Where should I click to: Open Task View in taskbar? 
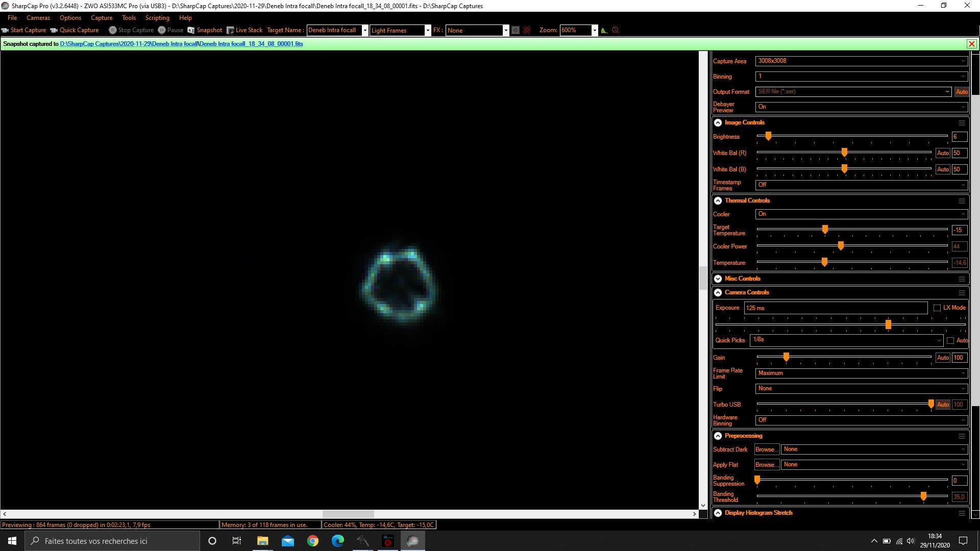coord(237,541)
